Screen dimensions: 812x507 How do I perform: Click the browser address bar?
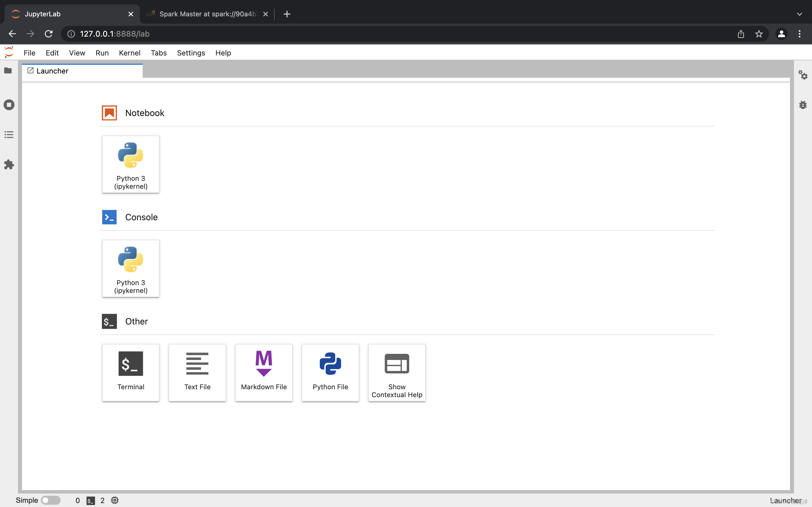click(235, 34)
